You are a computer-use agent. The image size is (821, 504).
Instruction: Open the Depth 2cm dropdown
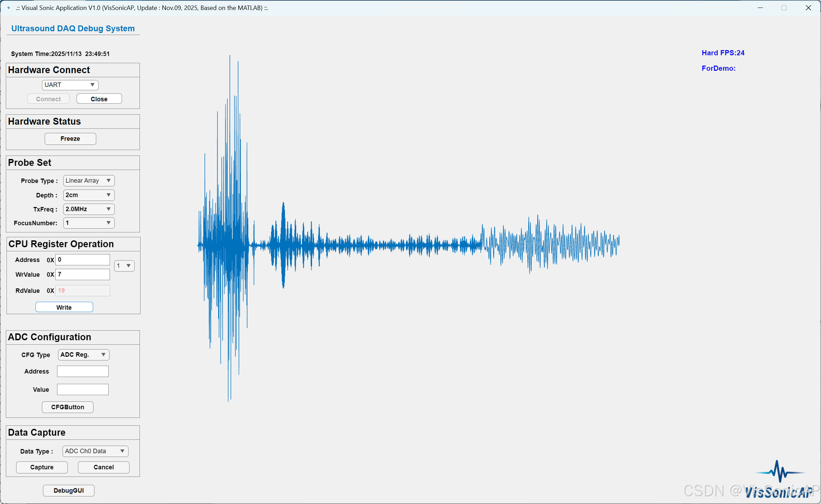point(89,195)
